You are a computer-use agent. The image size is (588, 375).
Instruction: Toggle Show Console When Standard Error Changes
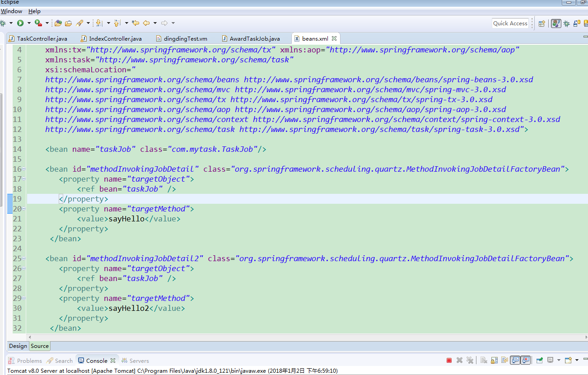(x=526, y=360)
